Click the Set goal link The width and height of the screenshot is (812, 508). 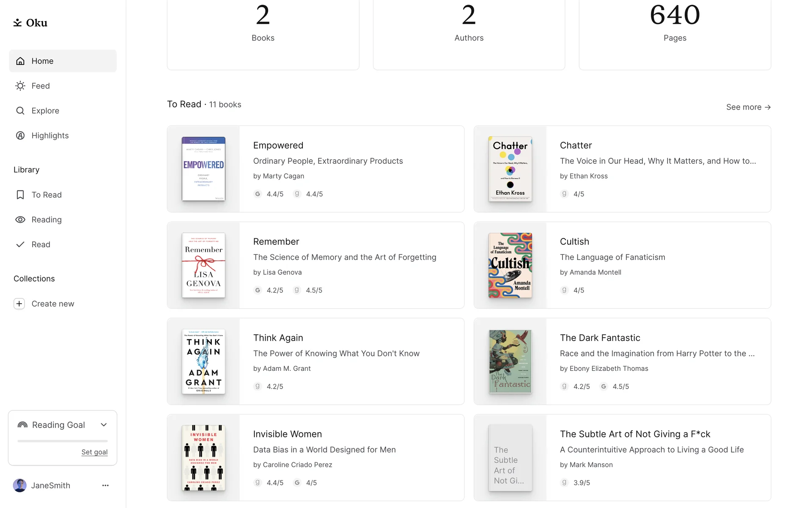pyautogui.click(x=94, y=452)
